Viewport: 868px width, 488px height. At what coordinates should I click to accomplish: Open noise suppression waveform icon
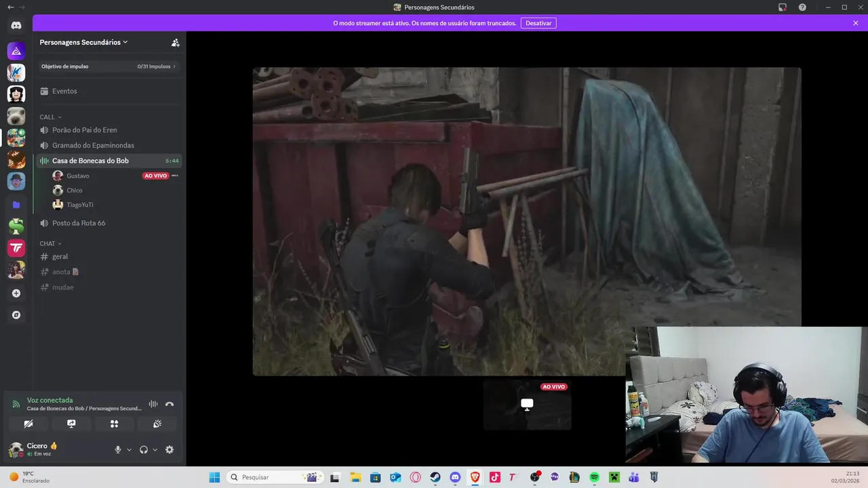point(153,404)
